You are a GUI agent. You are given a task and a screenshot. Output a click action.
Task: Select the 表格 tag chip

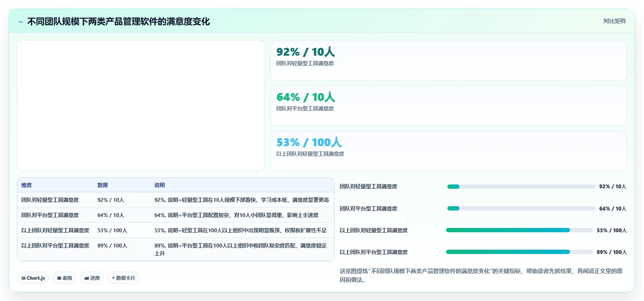(64, 278)
